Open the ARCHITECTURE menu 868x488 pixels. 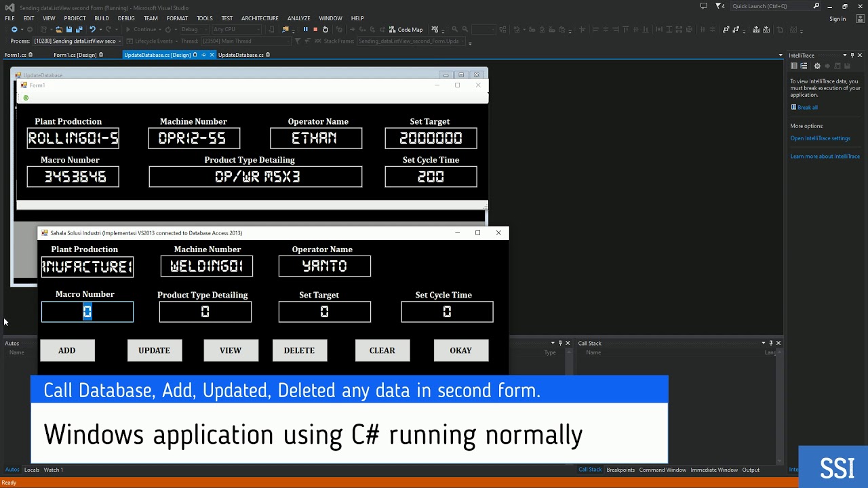260,18
